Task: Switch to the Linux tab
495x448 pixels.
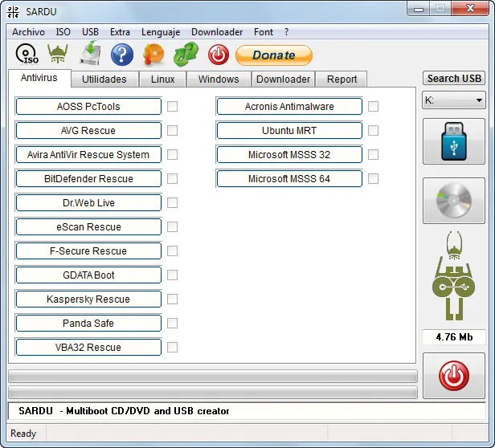Action: click(162, 79)
